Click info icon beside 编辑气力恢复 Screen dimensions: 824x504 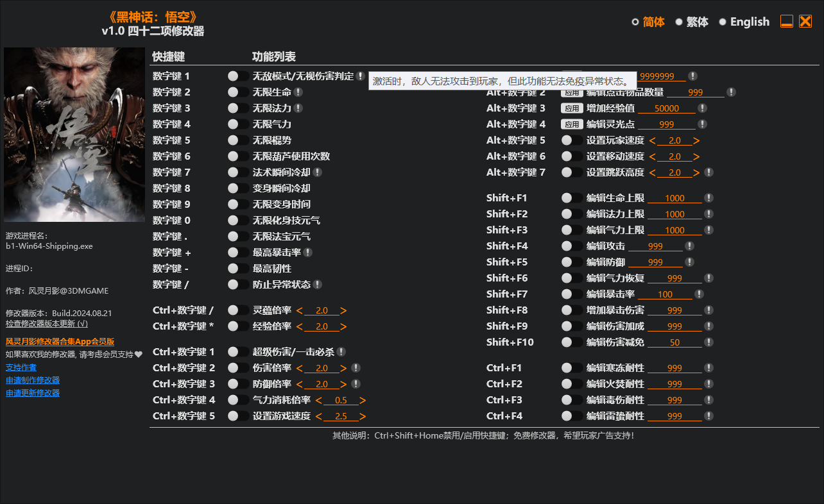coord(709,278)
